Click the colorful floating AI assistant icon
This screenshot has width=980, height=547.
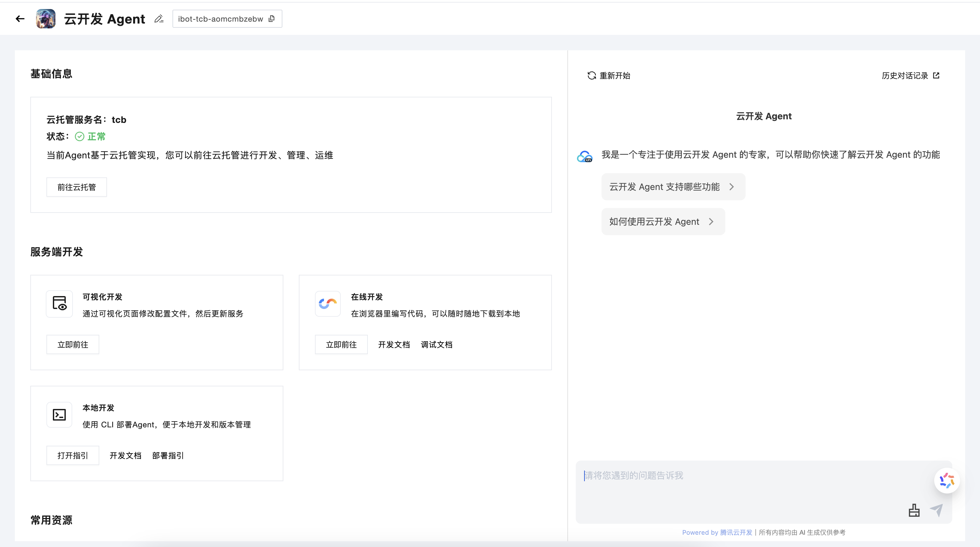[x=946, y=480]
